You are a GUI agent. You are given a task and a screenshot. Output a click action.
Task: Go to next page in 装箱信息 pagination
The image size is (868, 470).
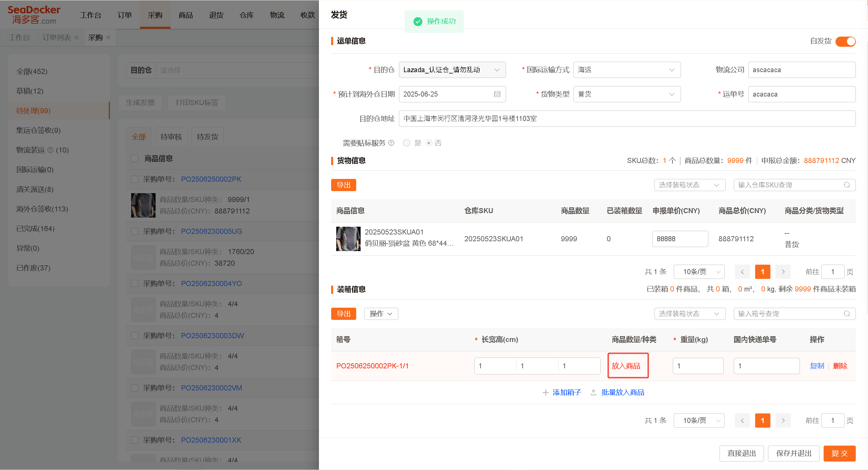(x=783, y=421)
